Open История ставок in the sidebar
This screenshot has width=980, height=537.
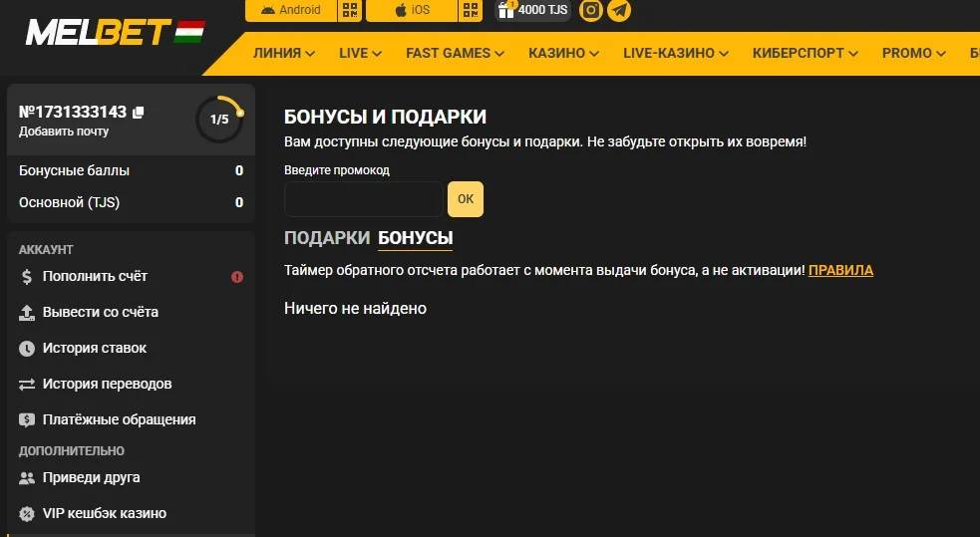tap(132, 349)
